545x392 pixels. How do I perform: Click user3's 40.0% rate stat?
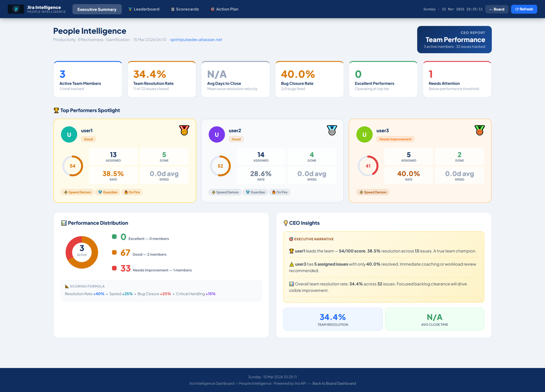tap(409, 176)
